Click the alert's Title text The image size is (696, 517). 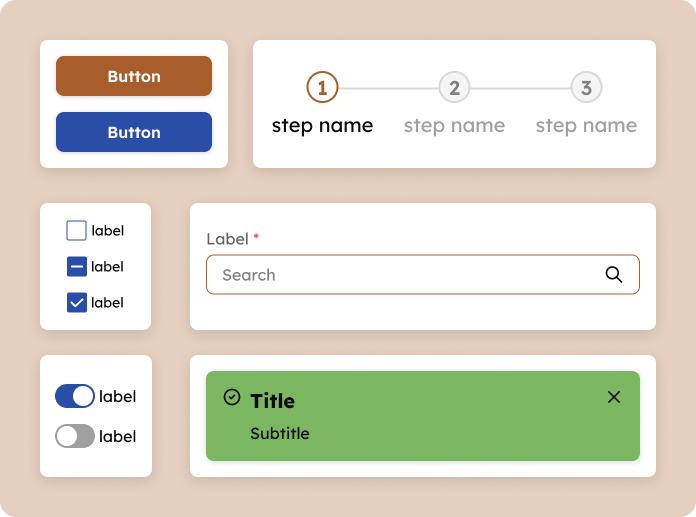(x=272, y=401)
